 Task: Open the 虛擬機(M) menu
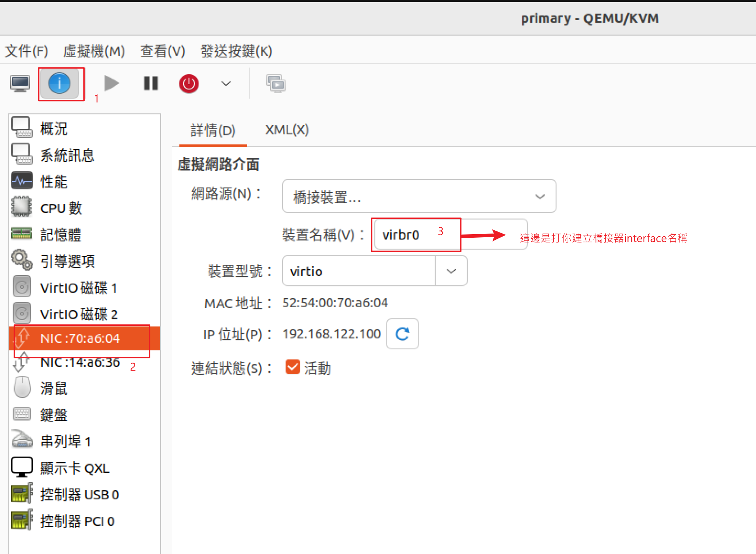pyautogui.click(x=94, y=51)
